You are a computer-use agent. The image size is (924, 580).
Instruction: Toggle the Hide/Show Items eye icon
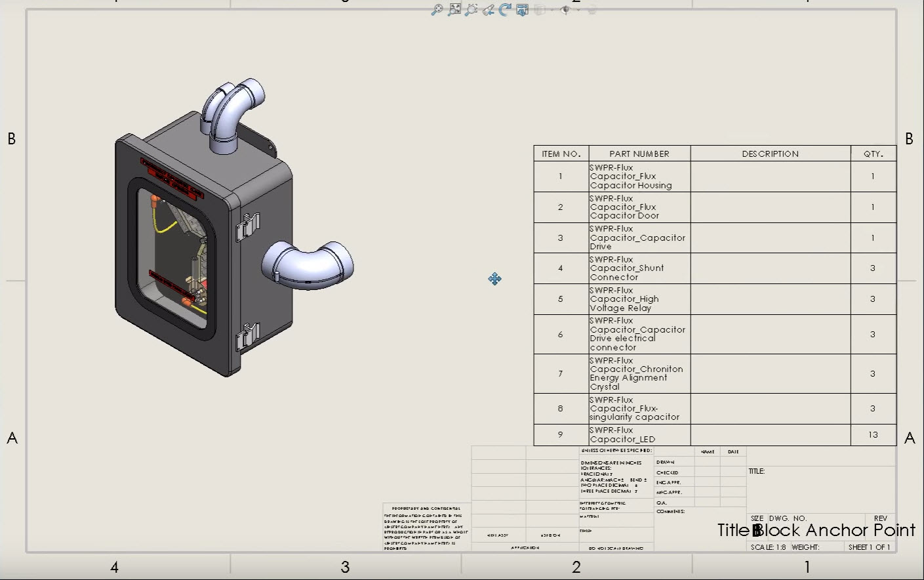pyautogui.click(x=565, y=10)
